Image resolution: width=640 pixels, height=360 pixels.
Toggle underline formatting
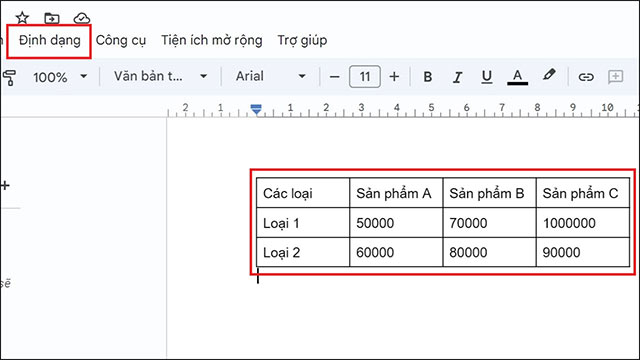(x=487, y=77)
